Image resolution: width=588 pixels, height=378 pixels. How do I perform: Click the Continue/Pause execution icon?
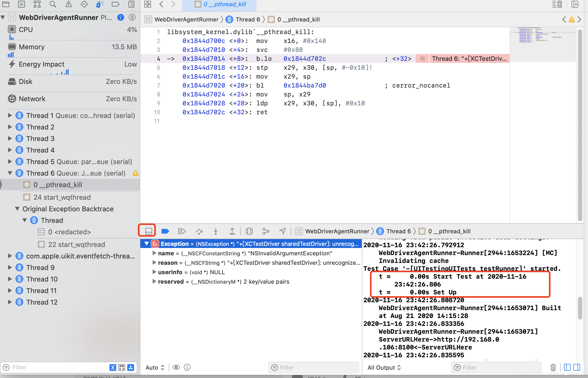[x=182, y=231]
